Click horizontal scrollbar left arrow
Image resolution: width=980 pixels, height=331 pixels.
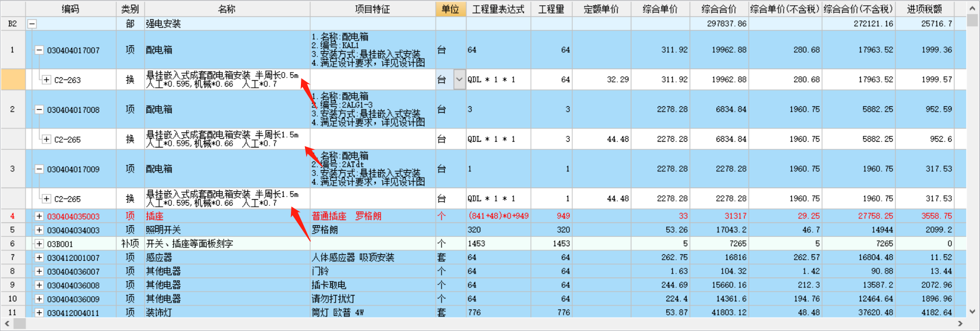[7, 323]
